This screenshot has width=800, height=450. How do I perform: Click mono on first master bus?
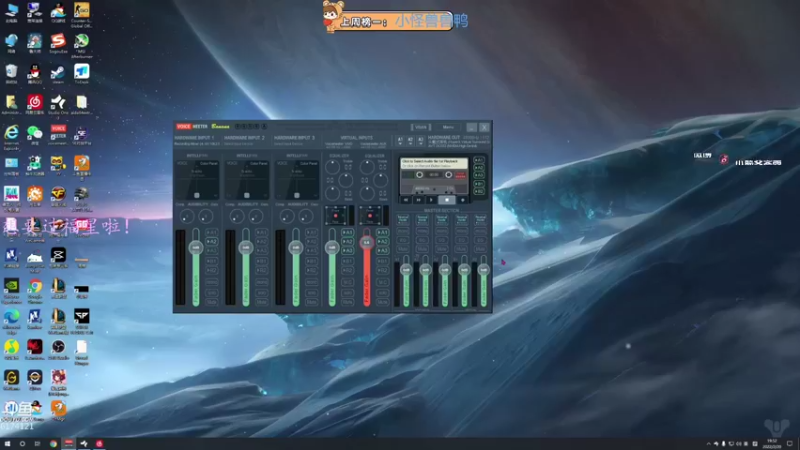click(x=403, y=231)
